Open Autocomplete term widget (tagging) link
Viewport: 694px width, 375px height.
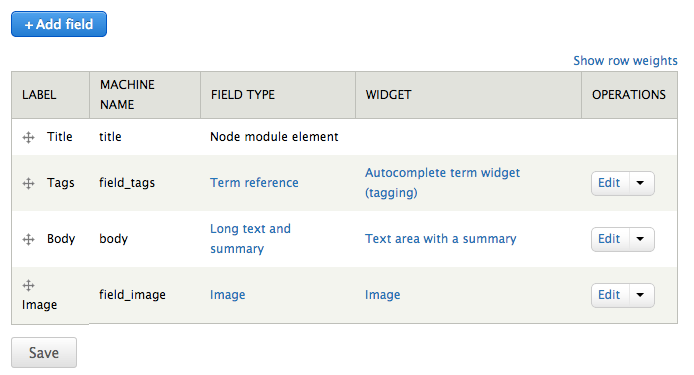(442, 182)
